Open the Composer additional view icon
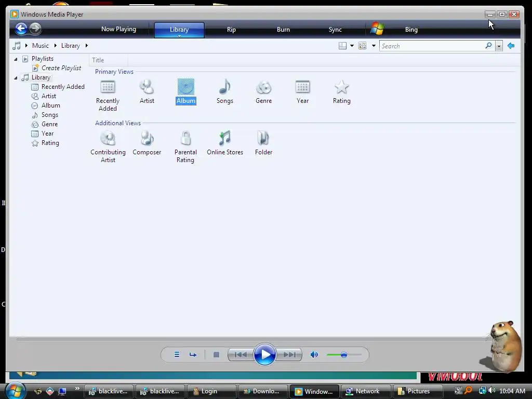 (147, 138)
